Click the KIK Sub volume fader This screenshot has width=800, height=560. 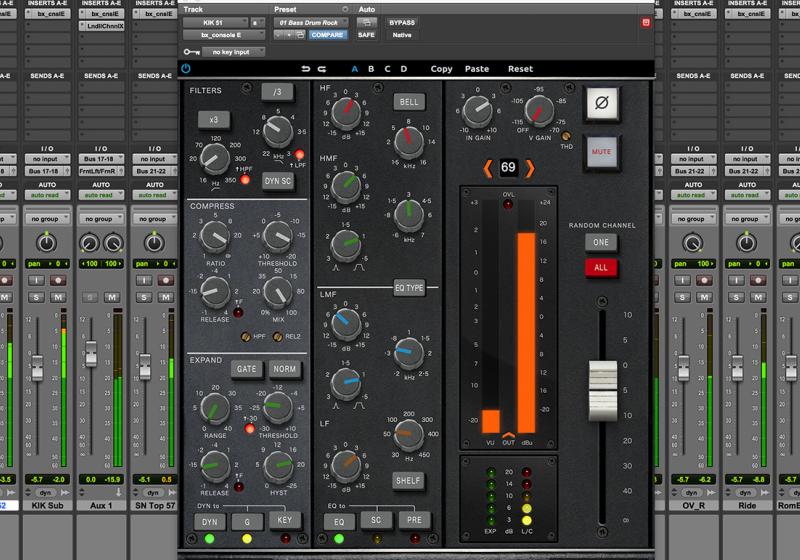point(37,368)
